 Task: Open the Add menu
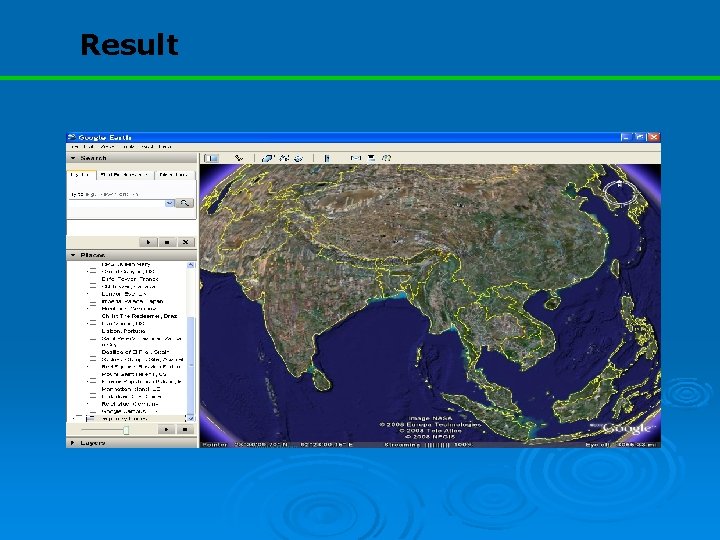pyautogui.click(x=146, y=147)
